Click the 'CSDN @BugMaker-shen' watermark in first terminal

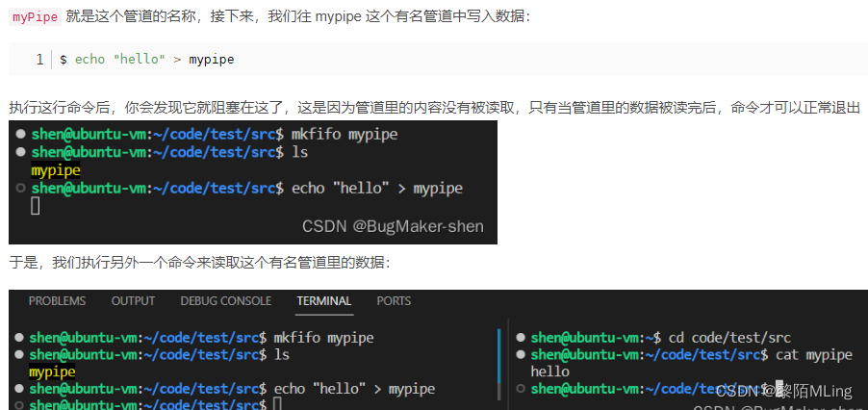393,227
